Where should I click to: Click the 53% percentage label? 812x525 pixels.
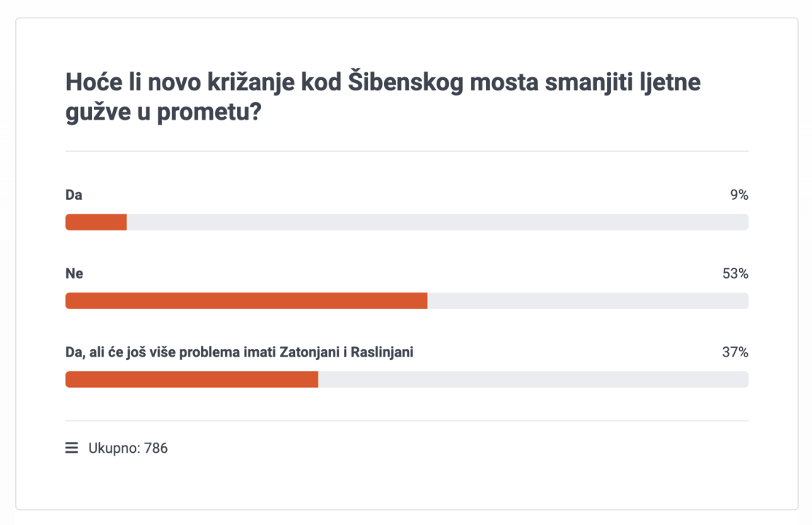pyautogui.click(x=735, y=273)
